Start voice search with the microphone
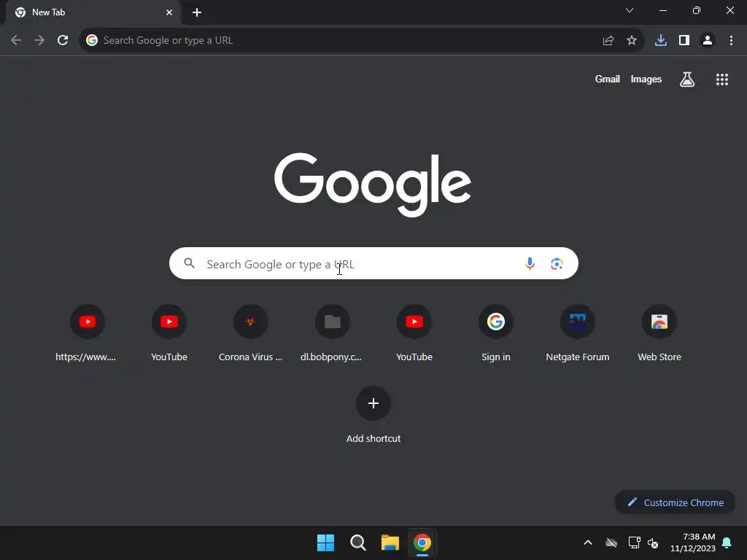 tap(530, 263)
